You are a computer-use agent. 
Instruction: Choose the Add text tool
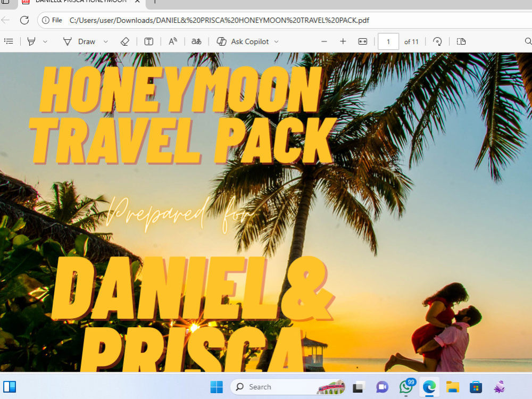[x=148, y=41]
